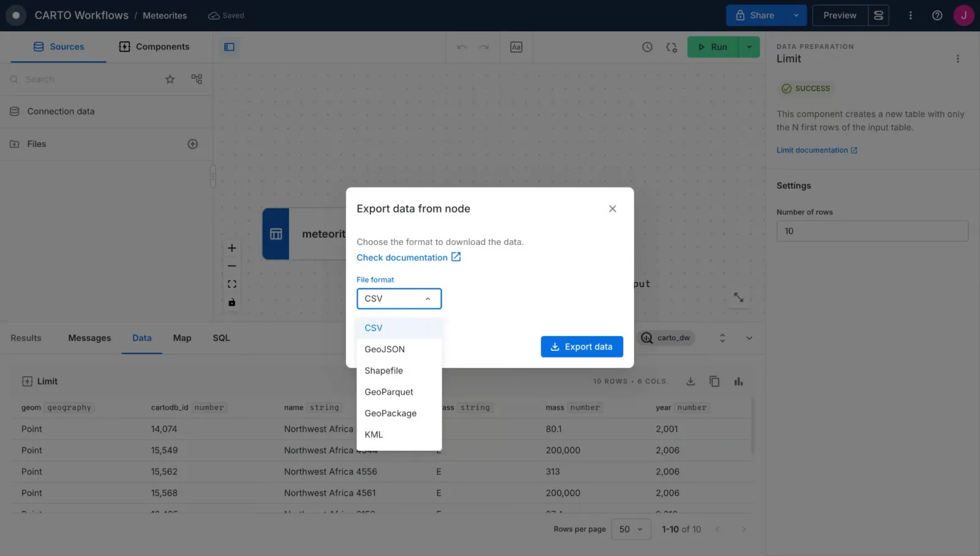Open the Map tab

coord(182,338)
